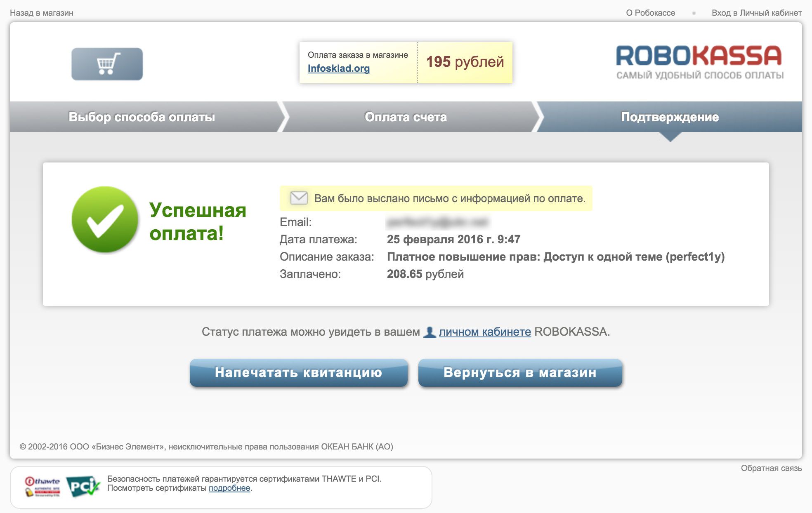Click the payment date 25 февраля 2016
Image resolution: width=812 pixels, height=513 pixels.
[453, 239]
